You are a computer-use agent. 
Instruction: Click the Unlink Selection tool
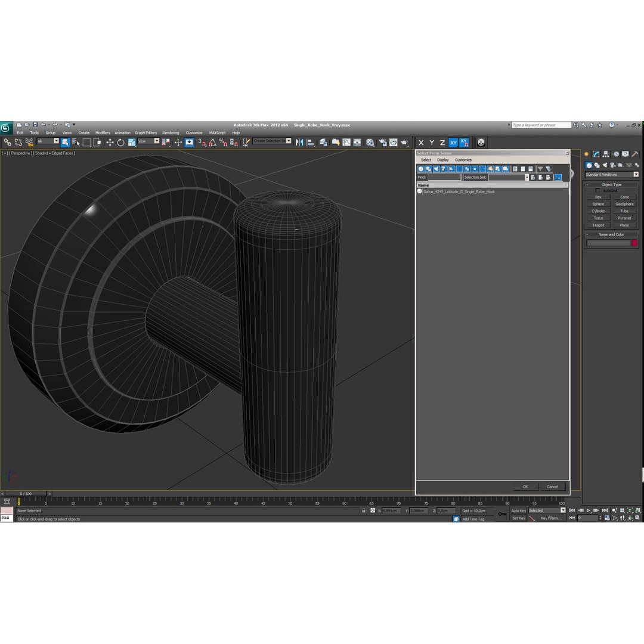tap(18, 143)
